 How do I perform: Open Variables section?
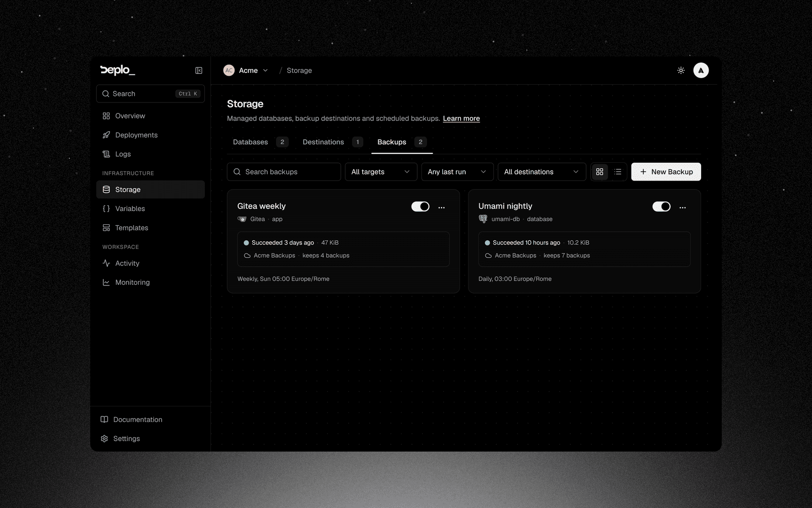pyautogui.click(x=150, y=208)
